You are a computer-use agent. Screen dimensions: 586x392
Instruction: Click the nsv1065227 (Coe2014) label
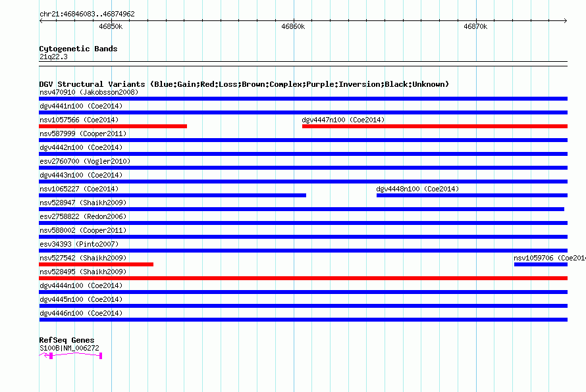coord(79,189)
